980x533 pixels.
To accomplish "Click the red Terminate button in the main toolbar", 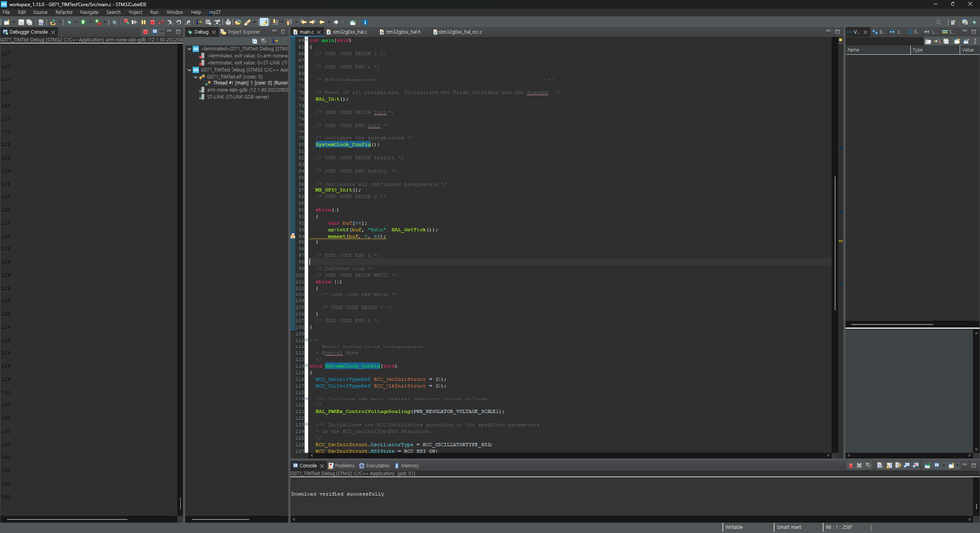I will point(152,22).
